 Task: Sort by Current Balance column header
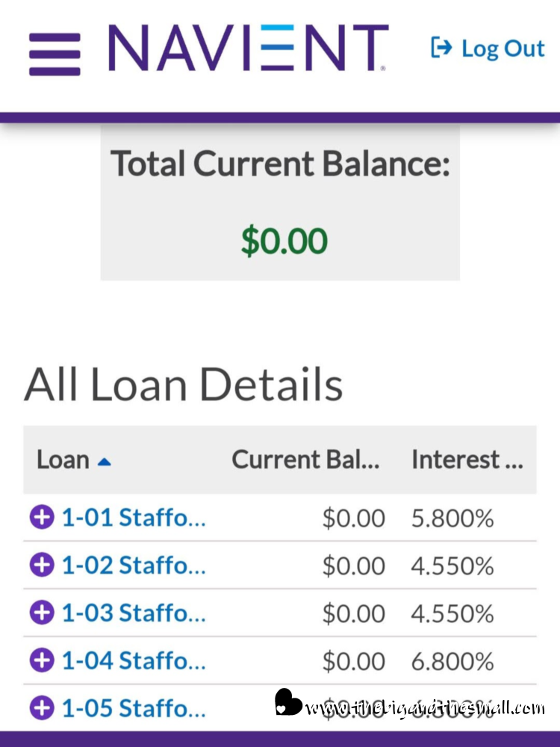click(x=305, y=459)
